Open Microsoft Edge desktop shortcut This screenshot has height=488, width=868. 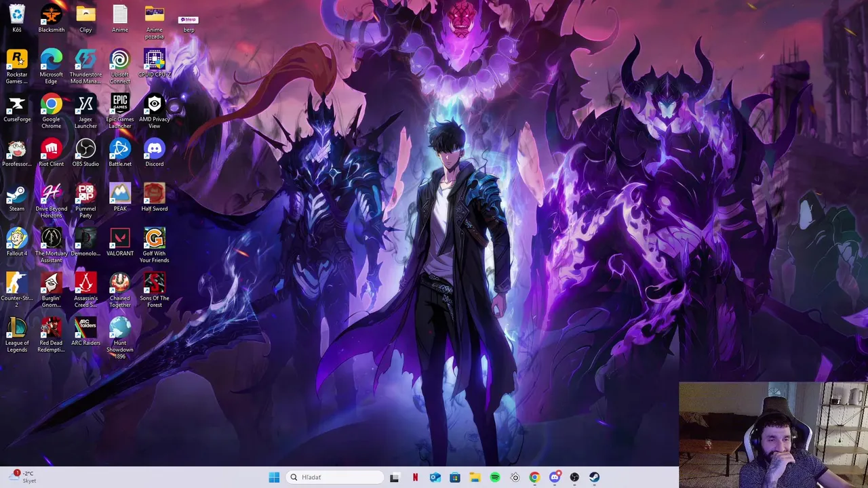(x=51, y=66)
